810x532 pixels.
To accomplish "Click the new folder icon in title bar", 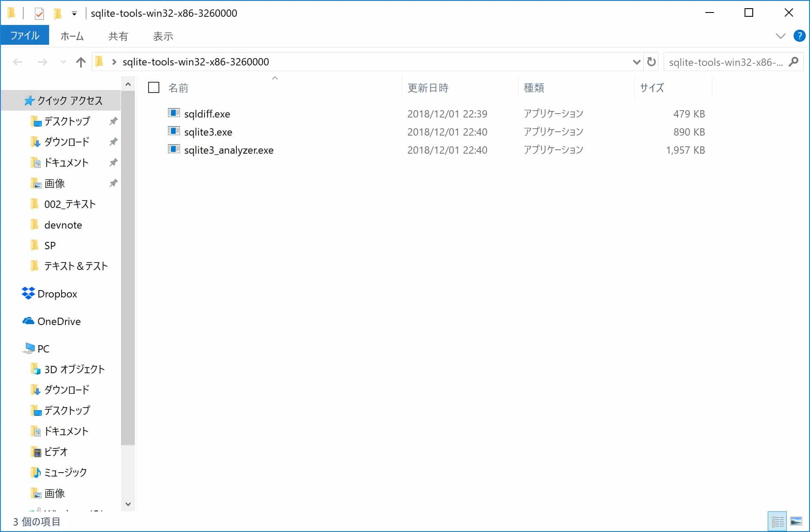I will (x=58, y=13).
